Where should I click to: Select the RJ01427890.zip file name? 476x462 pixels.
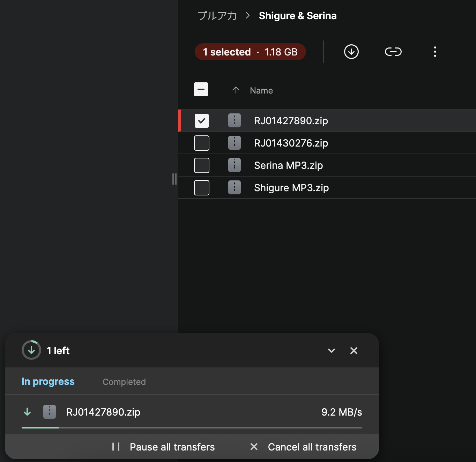291,121
